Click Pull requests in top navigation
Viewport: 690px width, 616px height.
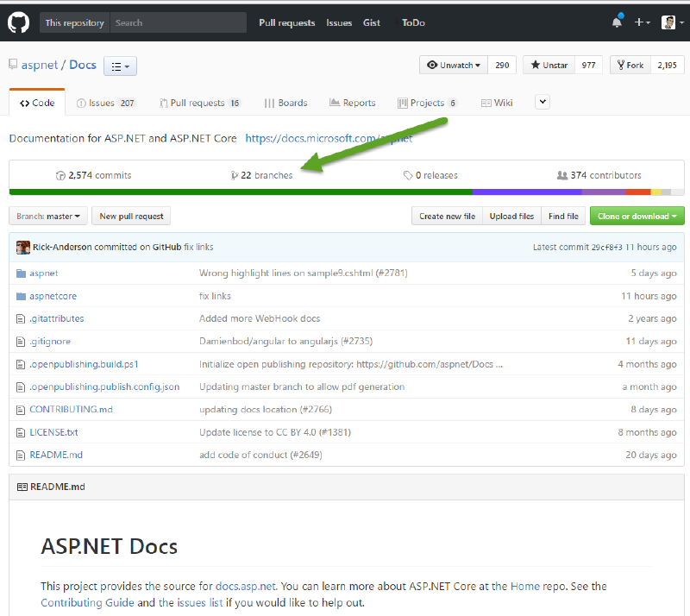point(287,22)
